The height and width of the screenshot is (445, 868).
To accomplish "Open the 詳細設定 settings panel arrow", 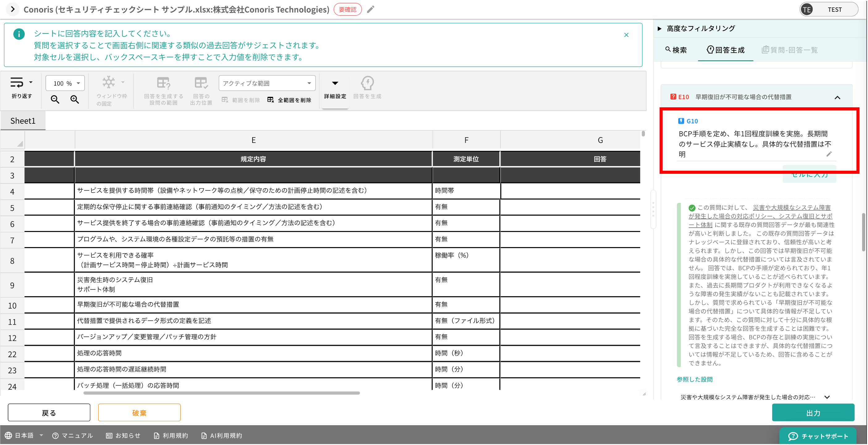I will pyautogui.click(x=334, y=83).
